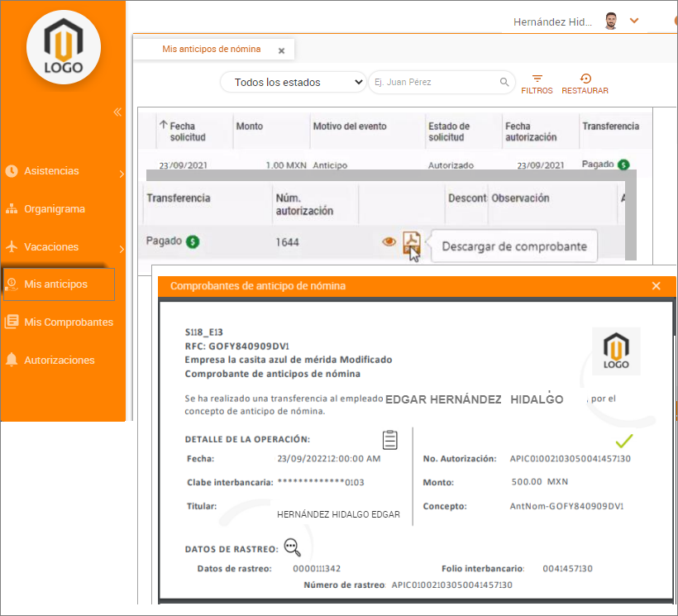Click the user profile avatar
The height and width of the screenshot is (616, 678).
[x=611, y=21]
